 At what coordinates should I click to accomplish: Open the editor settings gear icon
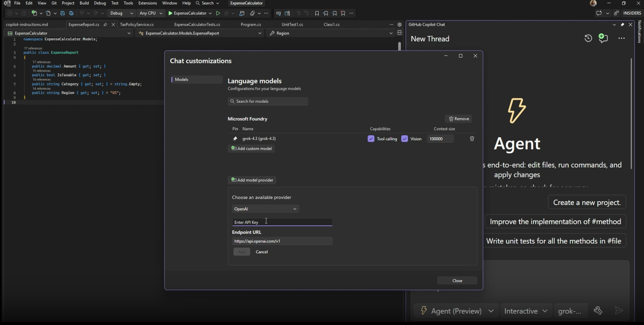399,25
